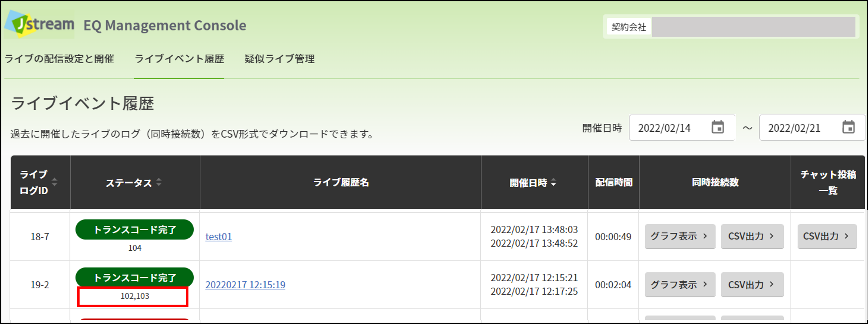Open ライブの配信設定と開催 tab

click(x=59, y=58)
